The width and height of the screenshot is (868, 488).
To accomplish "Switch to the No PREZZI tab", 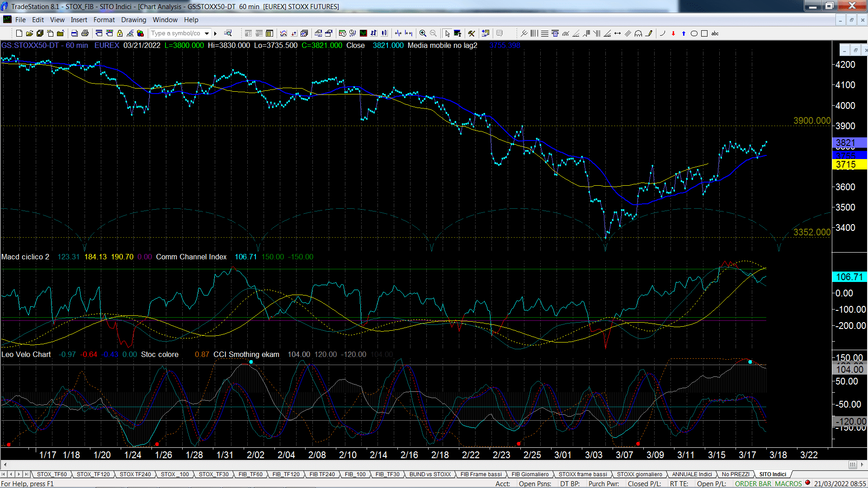I will tap(736, 474).
